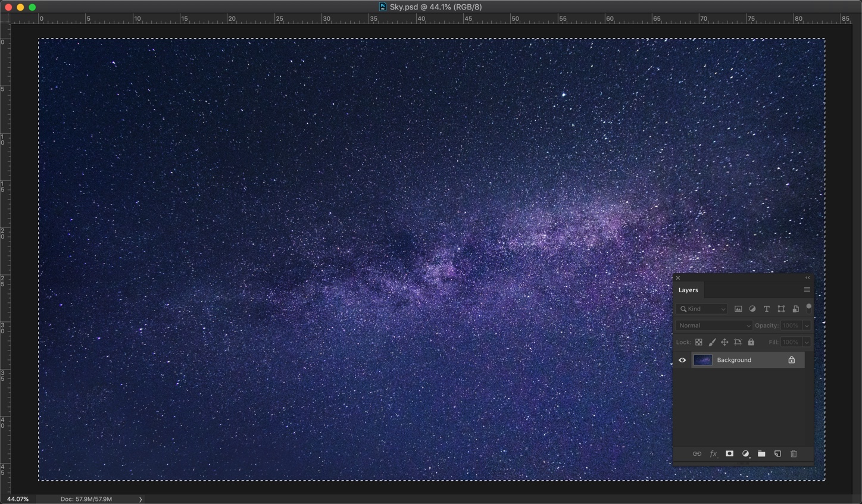Filter layers by adjustment layers icon

click(x=752, y=309)
